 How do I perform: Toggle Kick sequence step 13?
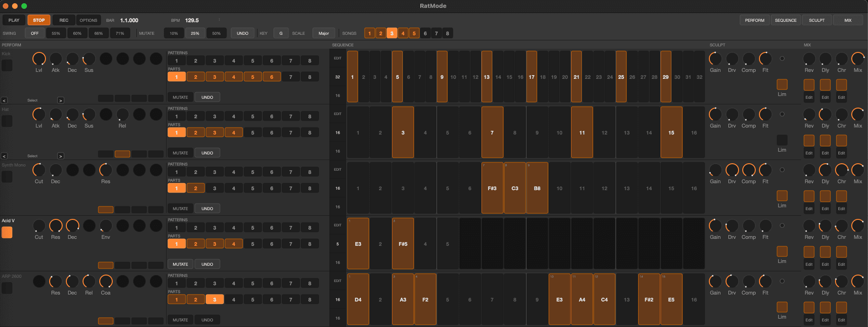click(487, 77)
